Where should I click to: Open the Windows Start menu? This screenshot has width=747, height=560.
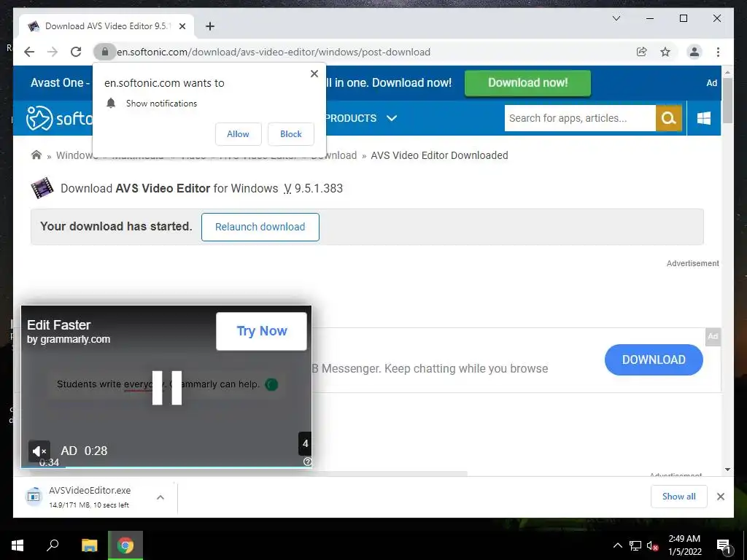(18, 545)
